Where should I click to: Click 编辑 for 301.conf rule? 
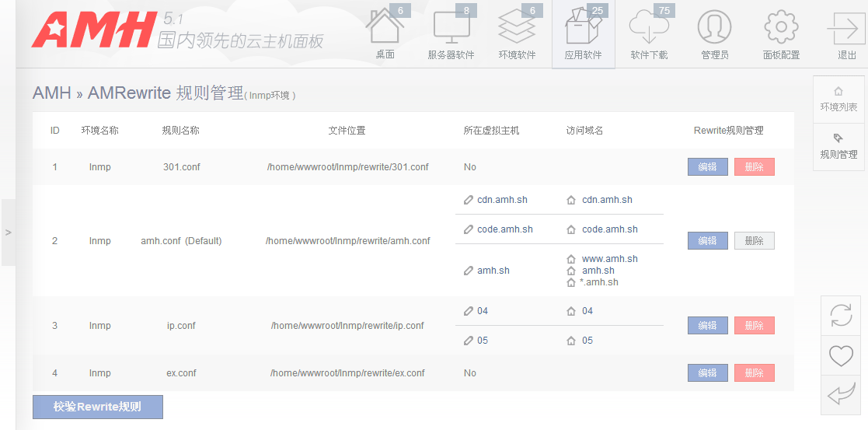coord(707,167)
